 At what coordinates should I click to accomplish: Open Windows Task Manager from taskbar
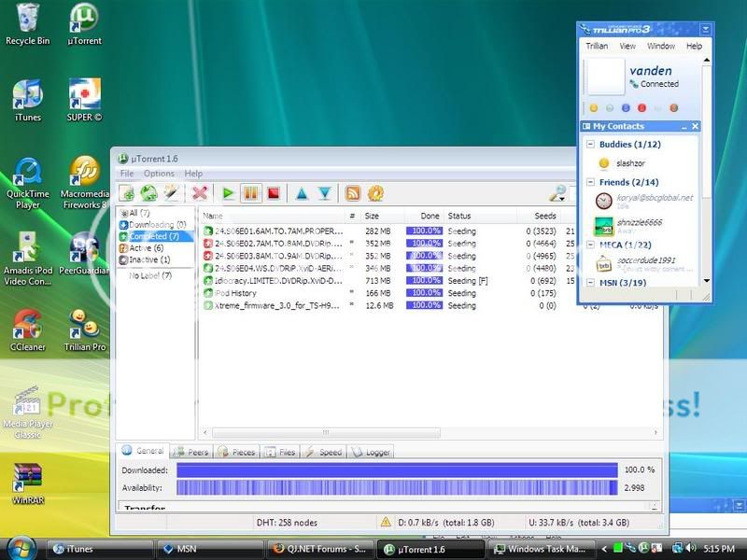(543, 549)
